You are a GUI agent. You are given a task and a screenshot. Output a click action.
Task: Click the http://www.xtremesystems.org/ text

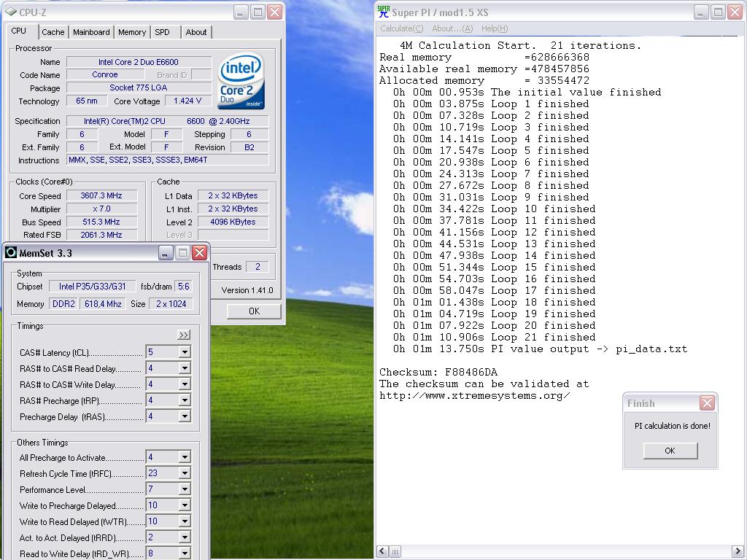474,396
